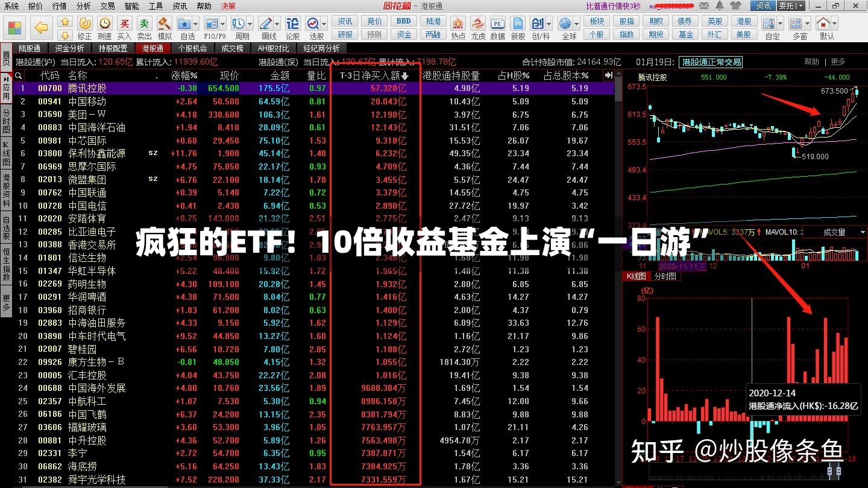
Task: Sort by the 港股通持股量 column header
Action: pyautogui.click(x=451, y=75)
